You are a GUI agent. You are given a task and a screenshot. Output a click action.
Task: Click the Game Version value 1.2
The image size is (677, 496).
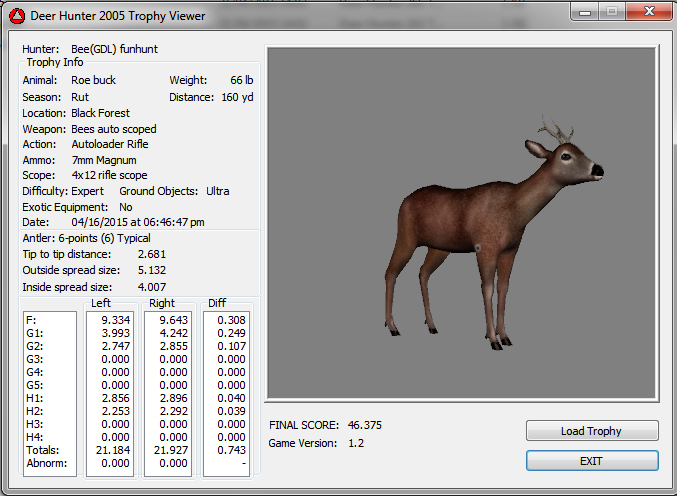pyautogui.click(x=356, y=443)
